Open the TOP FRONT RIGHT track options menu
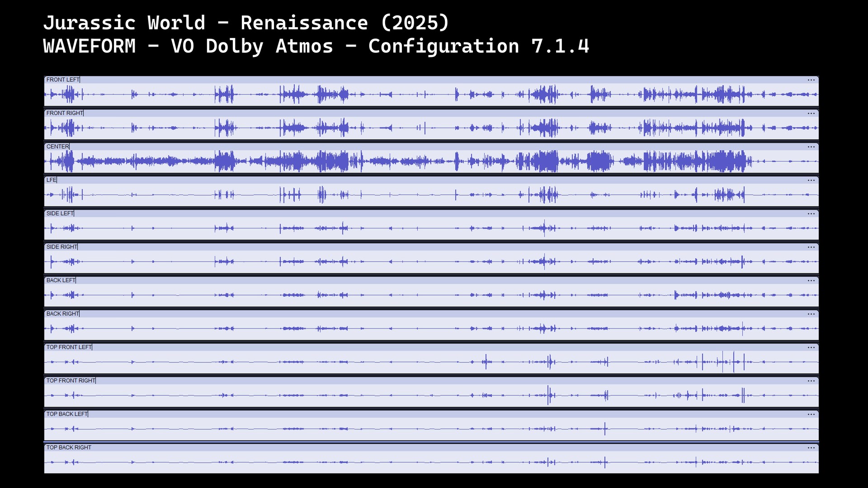The width and height of the screenshot is (868, 488). coord(811,381)
